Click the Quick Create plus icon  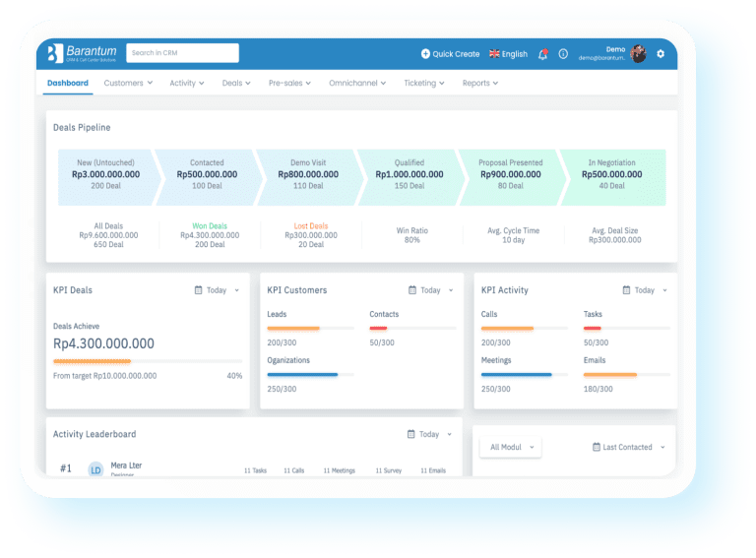(425, 54)
